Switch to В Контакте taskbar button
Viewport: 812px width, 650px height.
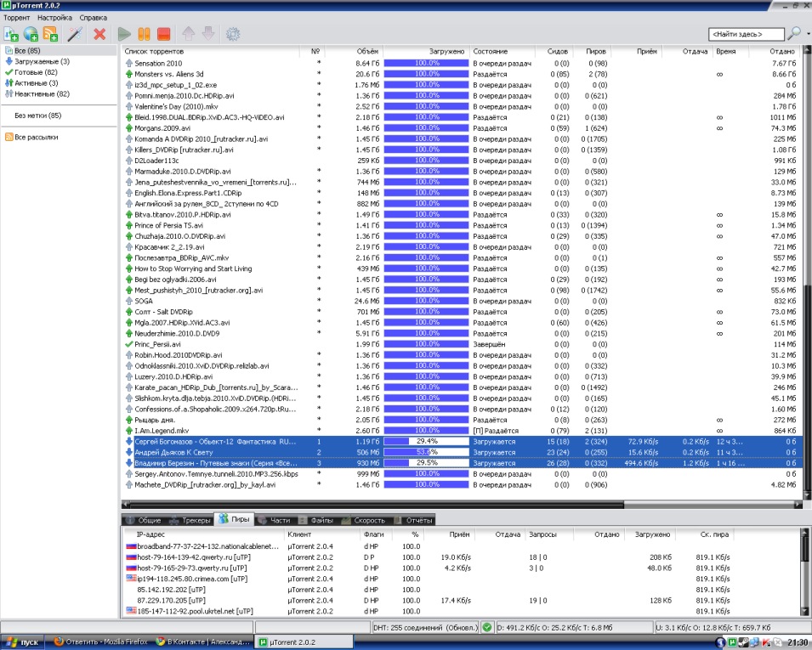[x=203, y=642]
